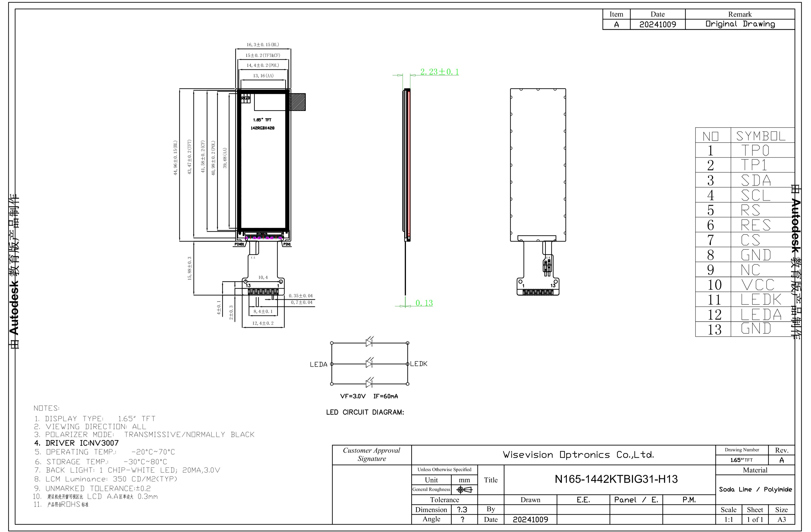Select the CS pin symbol
Viewport: 811px width, 532px height.
click(750, 240)
